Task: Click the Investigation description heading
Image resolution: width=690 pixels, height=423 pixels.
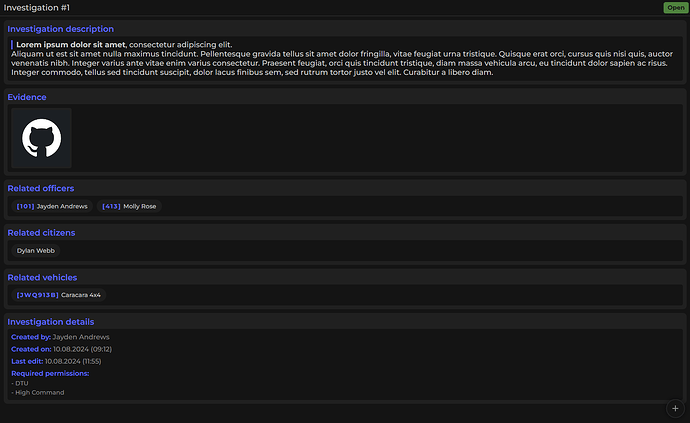Action: coord(60,29)
